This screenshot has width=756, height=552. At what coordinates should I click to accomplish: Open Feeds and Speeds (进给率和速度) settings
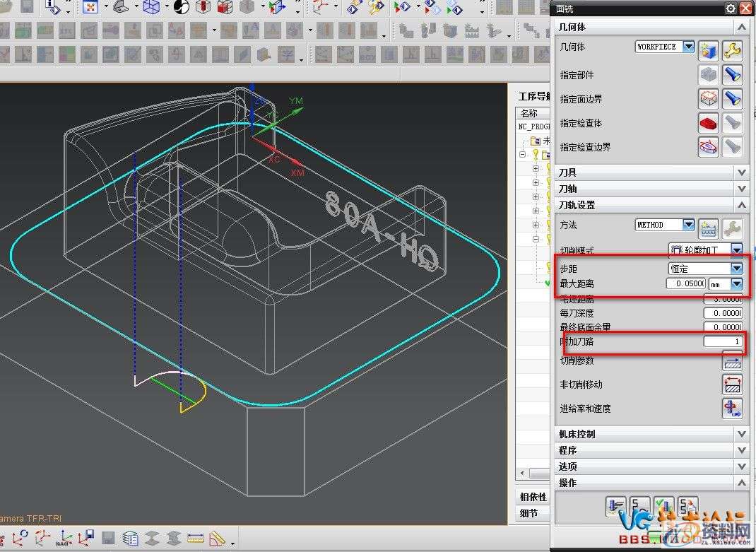point(732,409)
